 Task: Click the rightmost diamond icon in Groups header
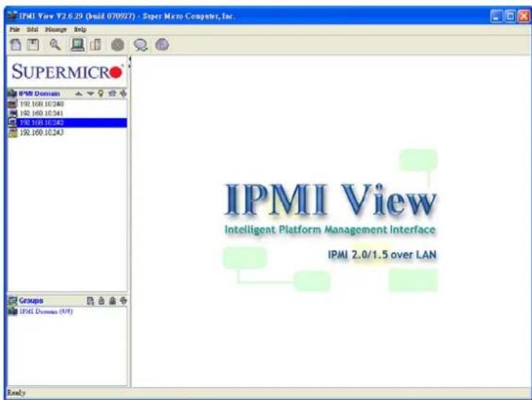click(124, 300)
